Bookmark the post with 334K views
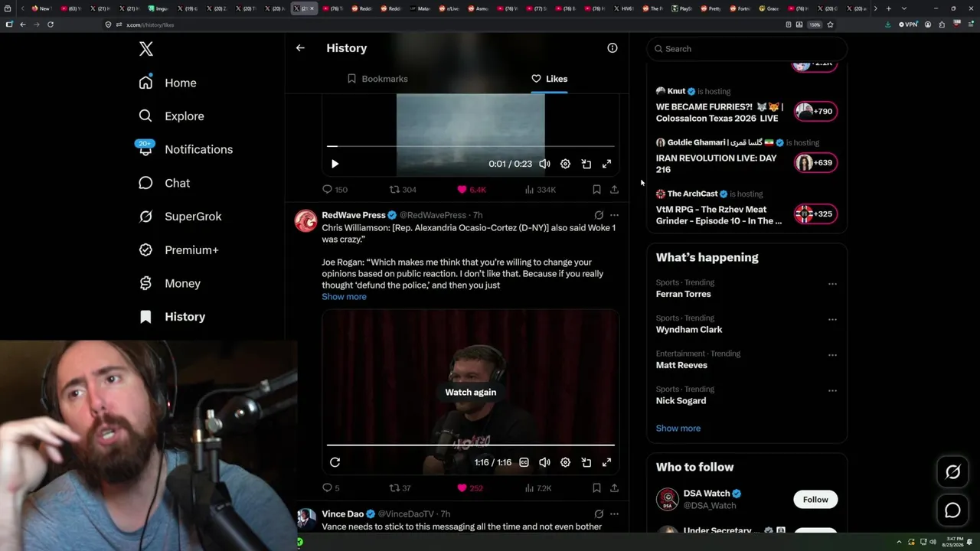The height and width of the screenshot is (551, 980). click(596, 190)
